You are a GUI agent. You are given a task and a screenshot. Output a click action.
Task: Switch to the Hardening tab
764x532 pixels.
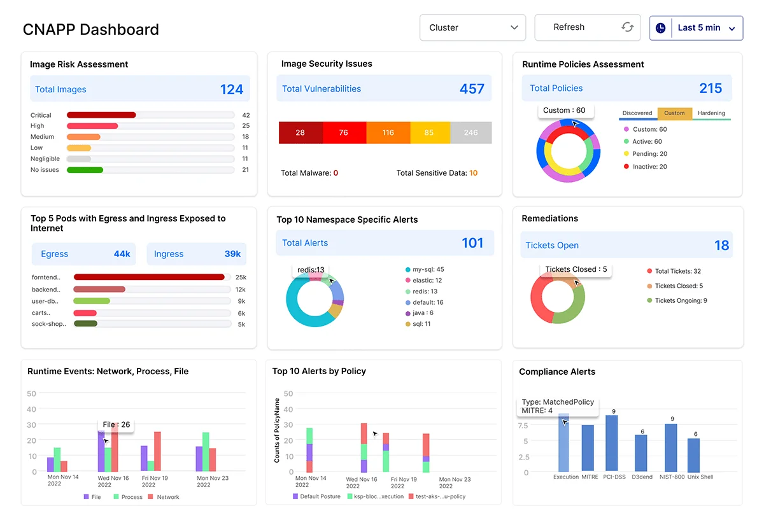[712, 113]
